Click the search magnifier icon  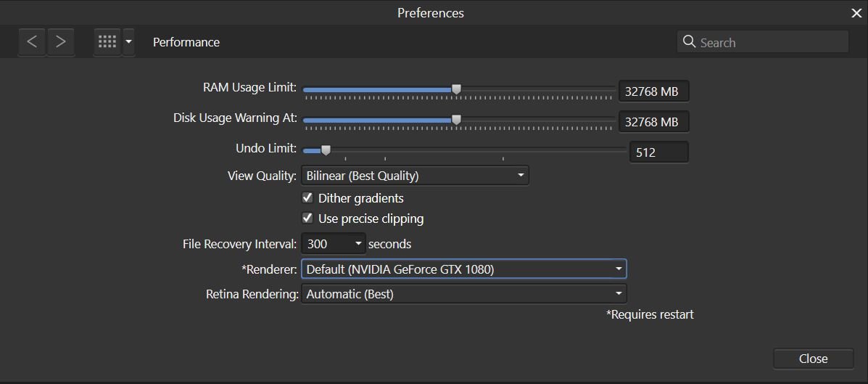(x=689, y=42)
